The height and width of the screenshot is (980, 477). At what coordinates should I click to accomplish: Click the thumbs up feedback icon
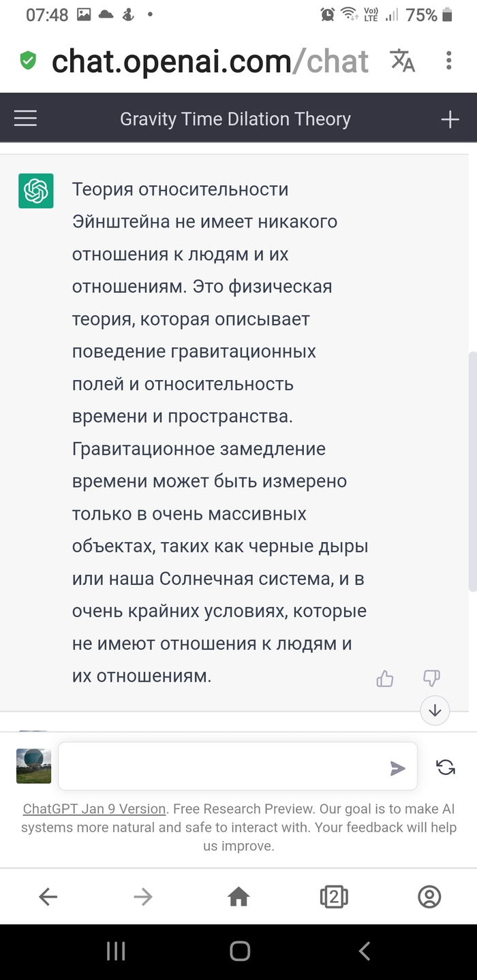click(385, 678)
